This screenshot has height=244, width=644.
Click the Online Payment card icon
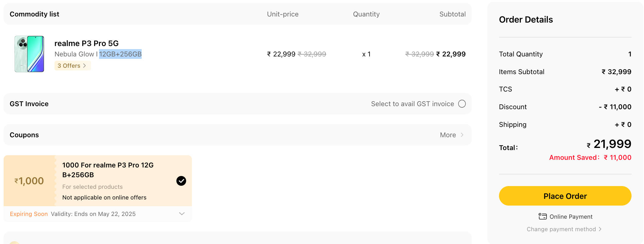[543, 216]
